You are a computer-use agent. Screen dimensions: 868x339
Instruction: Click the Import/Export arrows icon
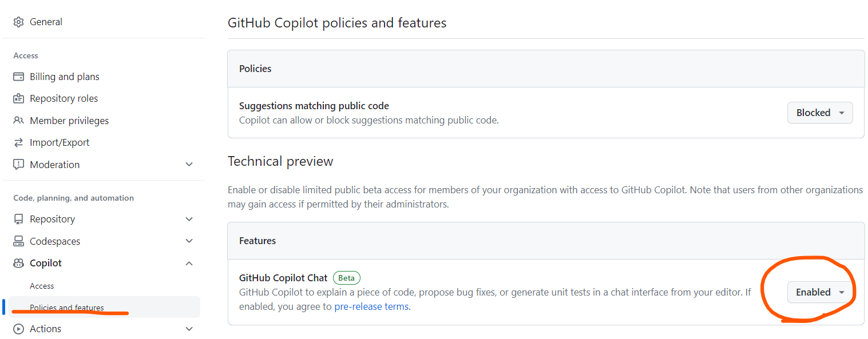19,142
